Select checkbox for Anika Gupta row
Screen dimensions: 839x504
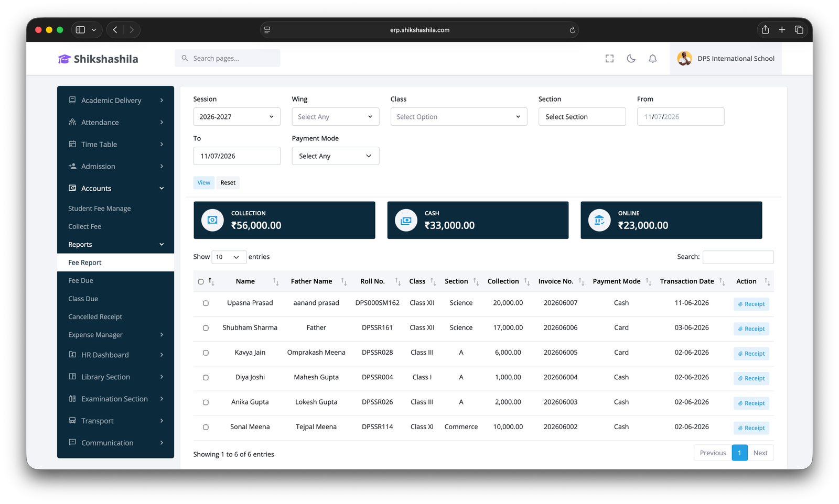pos(206,402)
